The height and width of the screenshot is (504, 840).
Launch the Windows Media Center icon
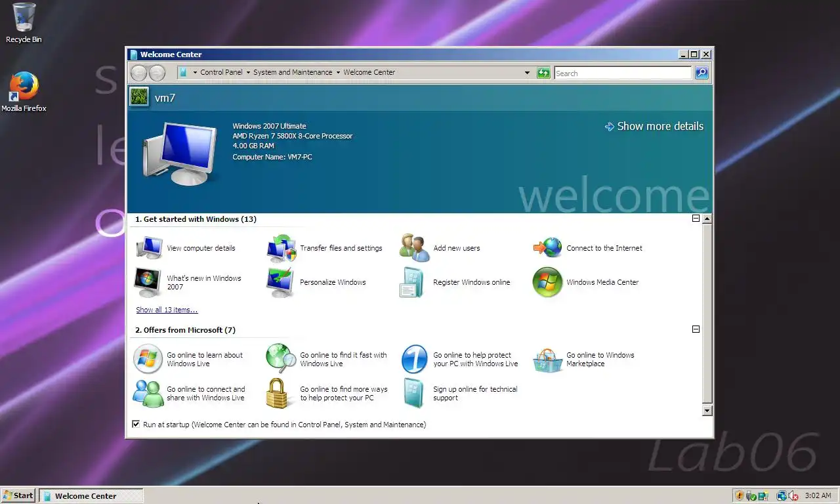point(547,282)
